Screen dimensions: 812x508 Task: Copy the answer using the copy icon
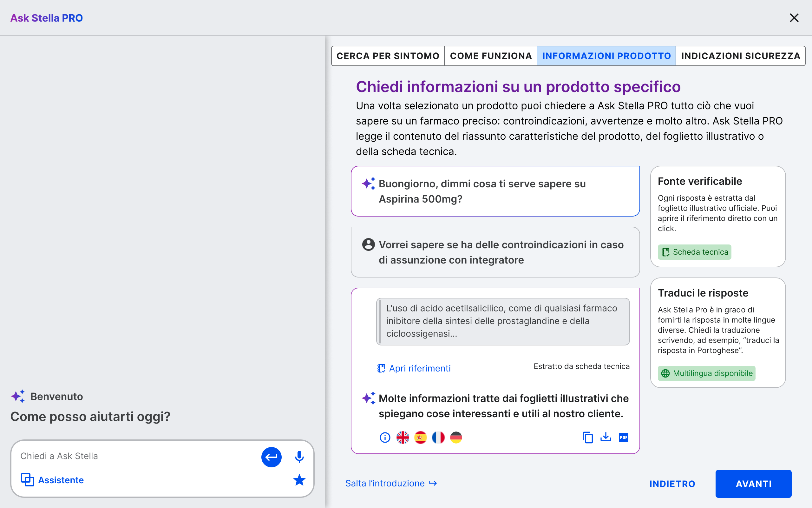pos(587,438)
